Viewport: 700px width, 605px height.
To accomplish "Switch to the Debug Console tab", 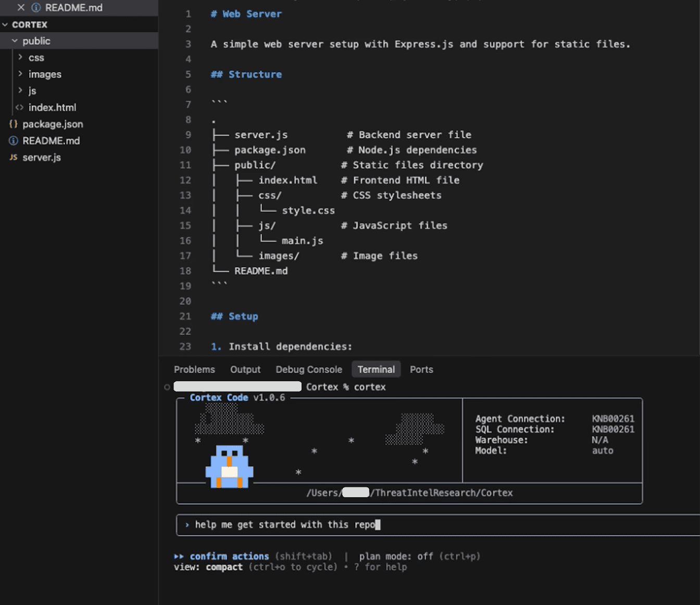I will tap(309, 369).
